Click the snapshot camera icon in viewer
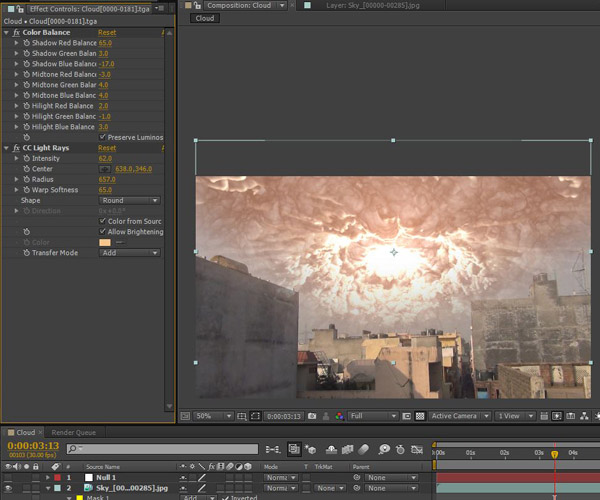Screen dimensions: 600x500 coord(313,415)
